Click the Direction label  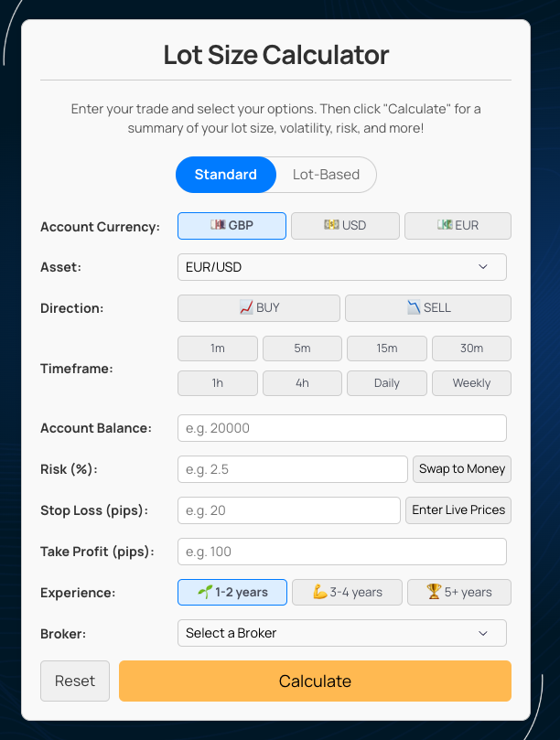pos(71,308)
